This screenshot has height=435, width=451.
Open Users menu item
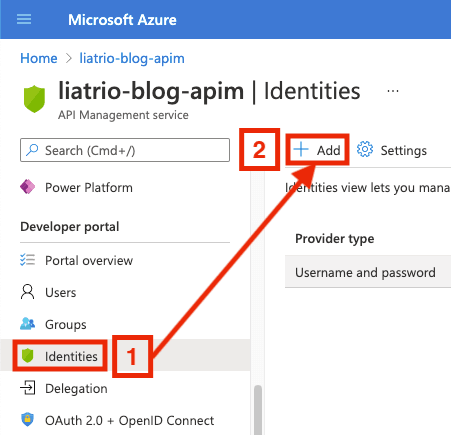click(x=61, y=293)
